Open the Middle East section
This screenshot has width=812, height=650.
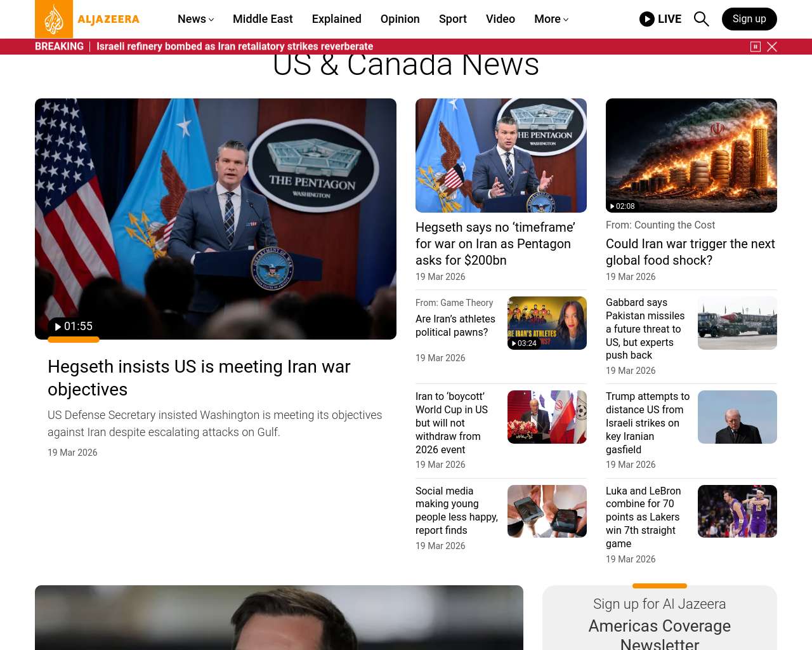[263, 19]
